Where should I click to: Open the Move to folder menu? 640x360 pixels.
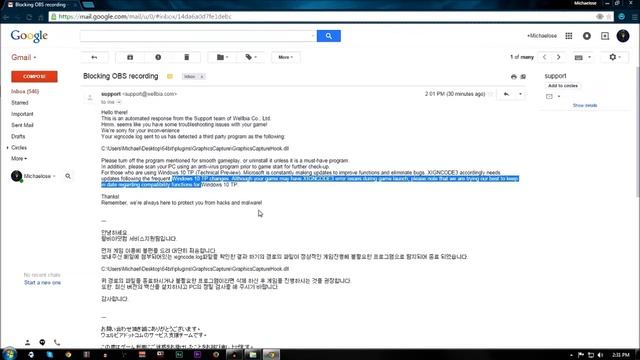pos(222,57)
